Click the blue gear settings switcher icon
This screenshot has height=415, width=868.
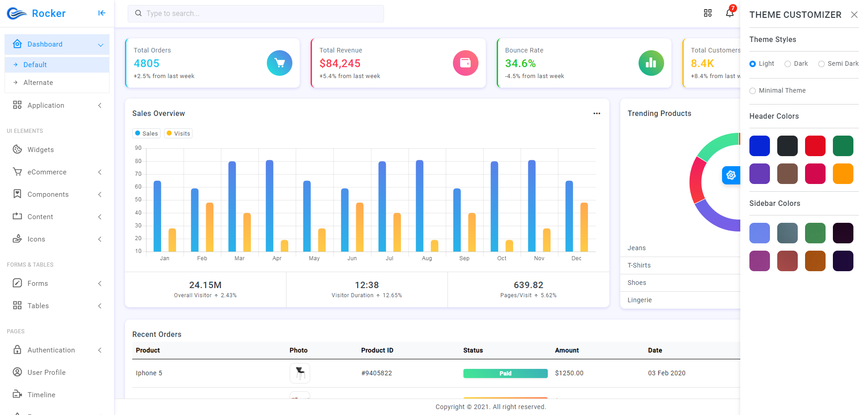coord(731,175)
